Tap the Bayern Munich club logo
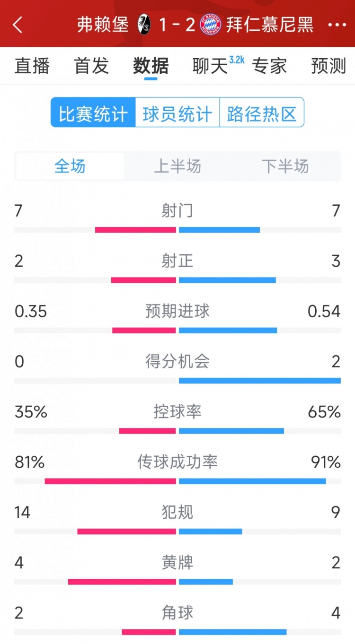 pos(210,25)
